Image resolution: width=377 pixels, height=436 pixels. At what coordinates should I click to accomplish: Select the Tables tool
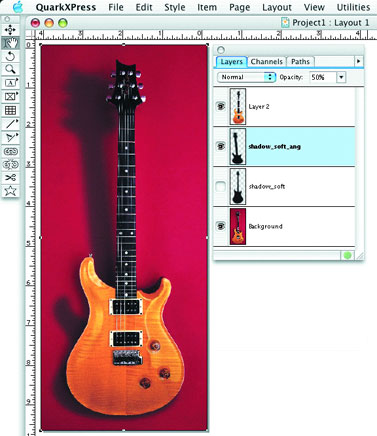click(x=10, y=110)
